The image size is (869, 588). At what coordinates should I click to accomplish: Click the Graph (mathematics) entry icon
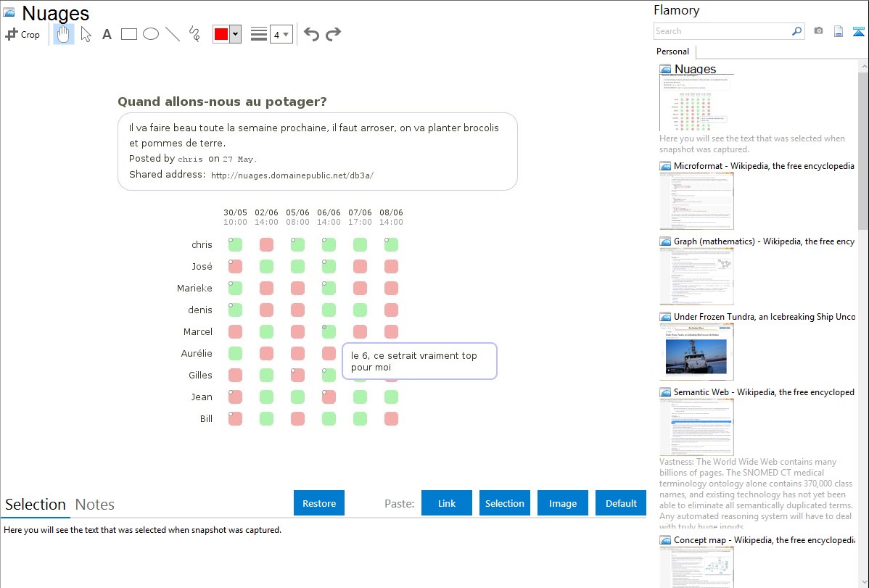tap(666, 241)
